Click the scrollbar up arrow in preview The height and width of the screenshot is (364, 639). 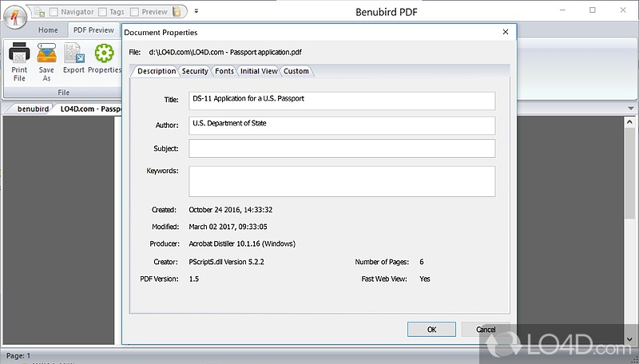(x=629, y=122)
